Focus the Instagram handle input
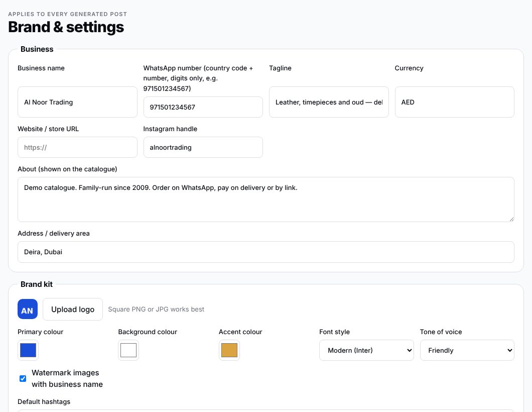The width and height of the screenshot is (532, 412). [203, 147]
